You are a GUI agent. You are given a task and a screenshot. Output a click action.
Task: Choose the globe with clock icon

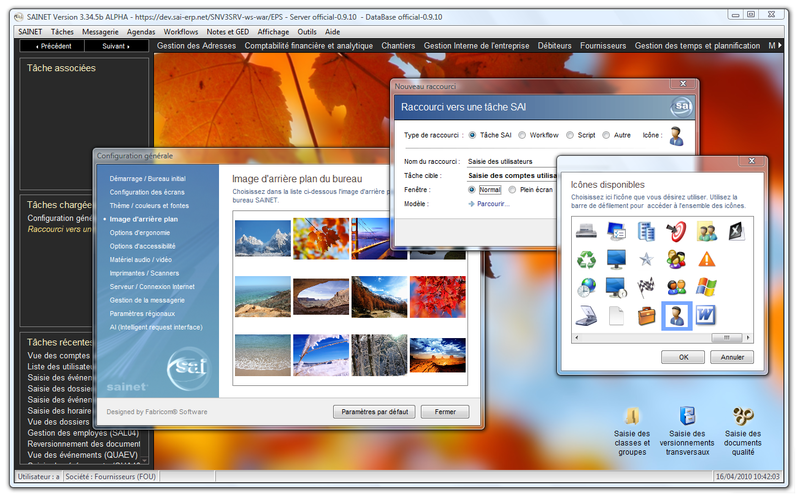tap(587, 288)
